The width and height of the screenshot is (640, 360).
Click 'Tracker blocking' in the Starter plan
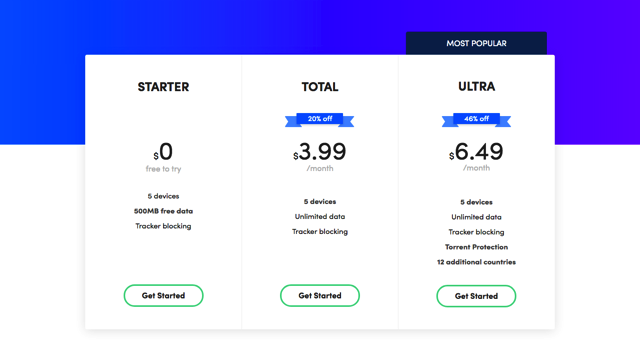pyautogui.click(x=163, y=226)
